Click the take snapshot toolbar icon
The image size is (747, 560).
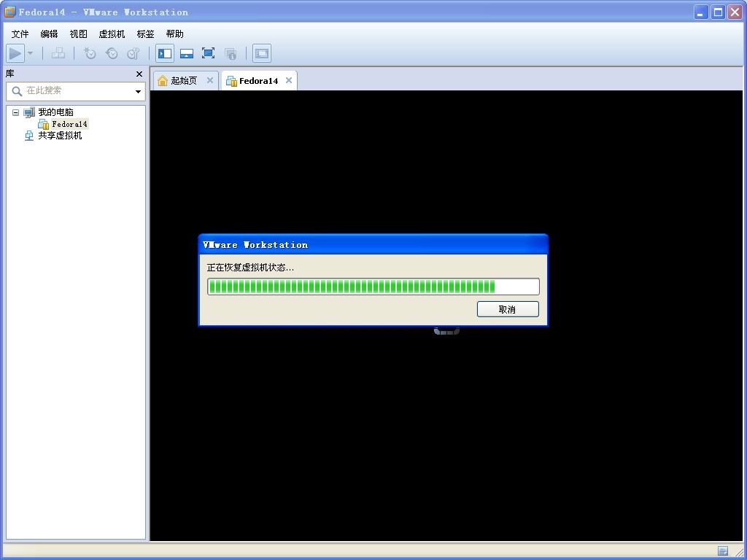(90, 53)
